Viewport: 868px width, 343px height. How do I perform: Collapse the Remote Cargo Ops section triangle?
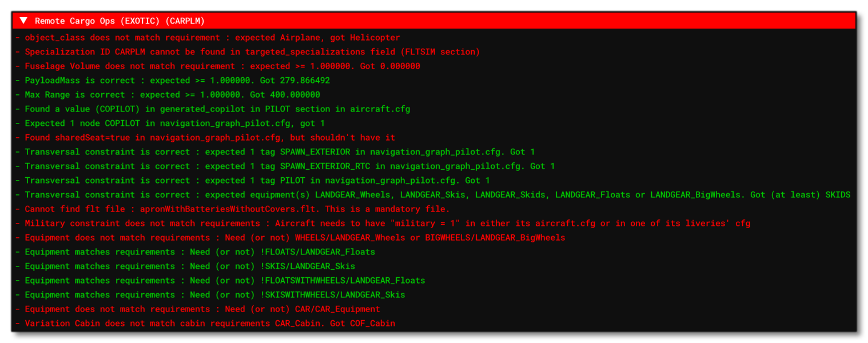pyautogui.click(x=23, y=21)
